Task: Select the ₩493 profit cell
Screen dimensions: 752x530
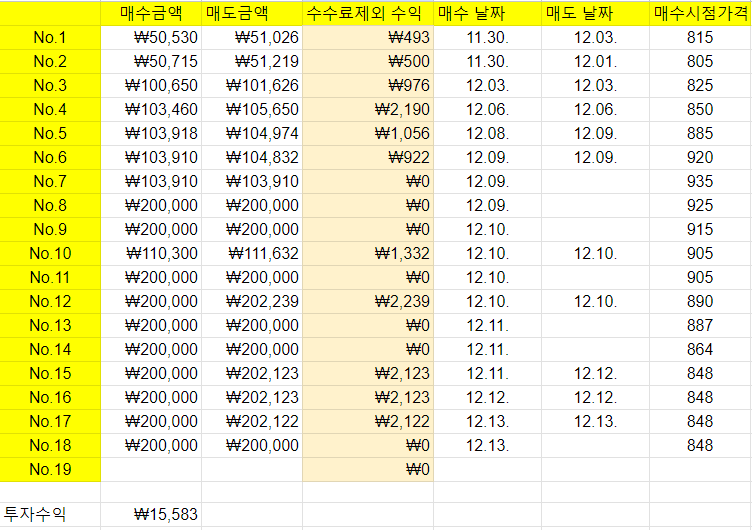Action: [x=368, y=37]
